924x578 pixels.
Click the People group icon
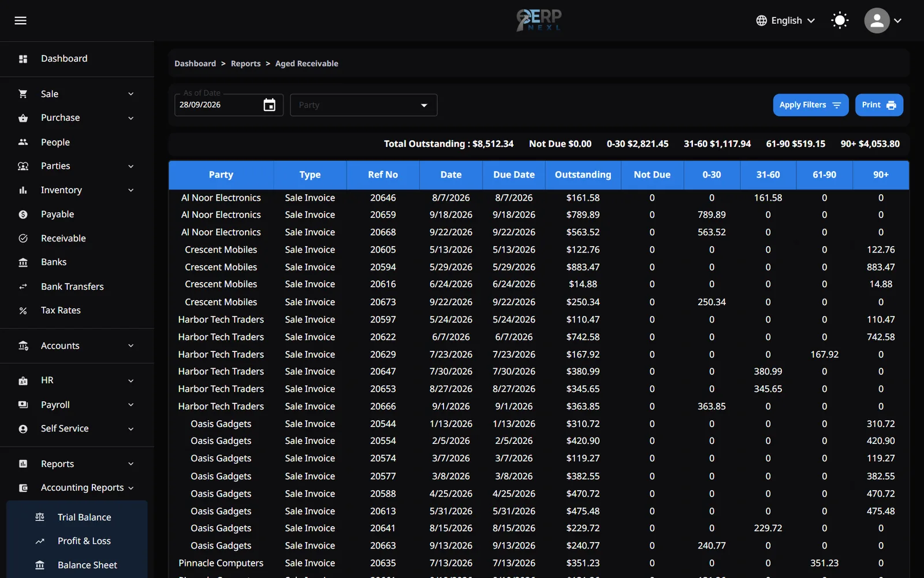(23, 142)
